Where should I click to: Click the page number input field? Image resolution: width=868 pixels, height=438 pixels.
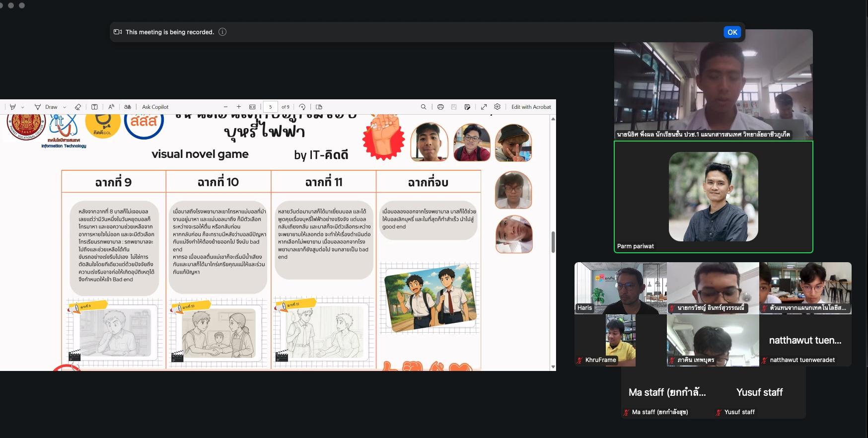271,107
